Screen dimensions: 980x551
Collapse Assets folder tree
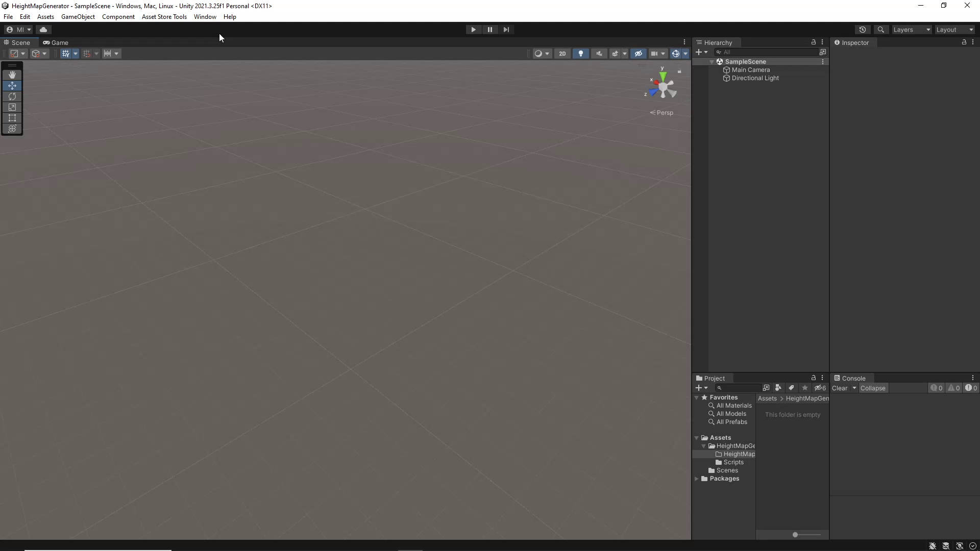tap(697, 438)
